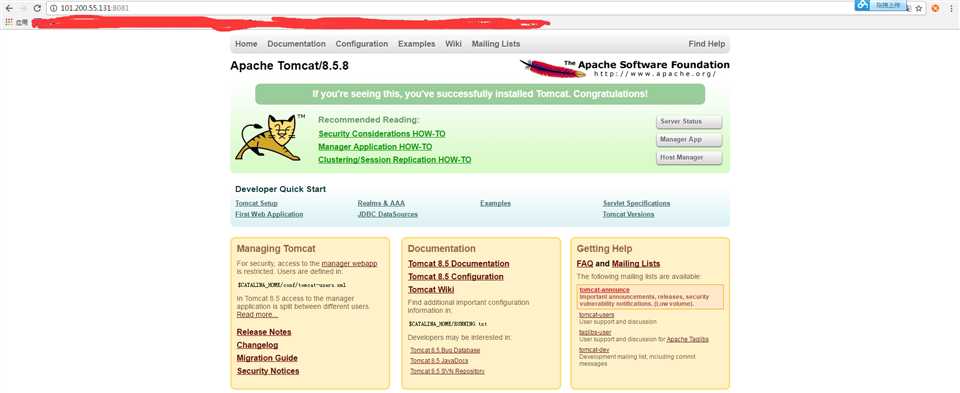The image size is (960, 393).
Task: Click the Tomcat cat logo
Action: click(x=268, y=137)
